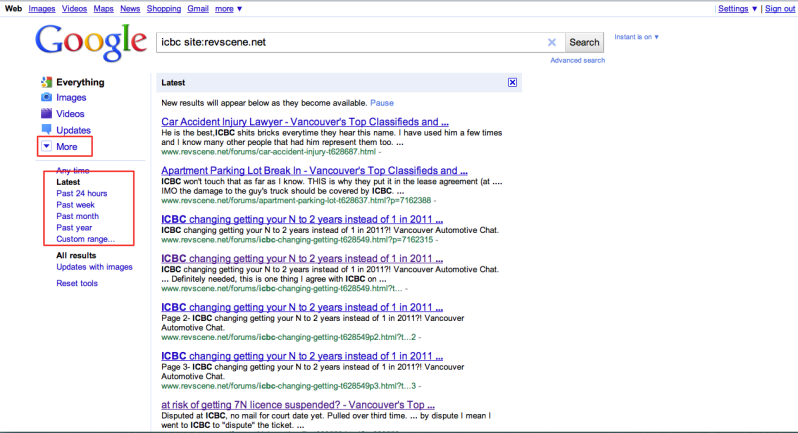The width and height of the screenshot is (798, 433).
Task: Filter results by Any time
Action: point(73,170)
